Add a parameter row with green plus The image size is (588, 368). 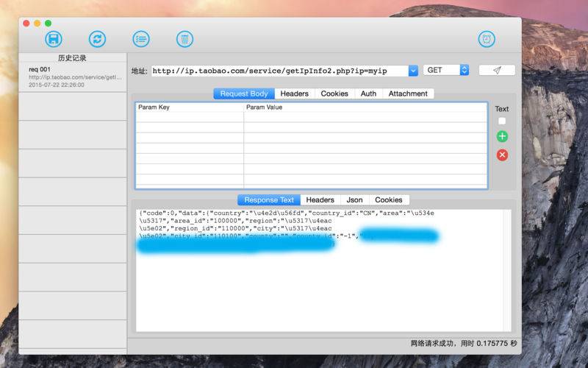coord(502,136)
